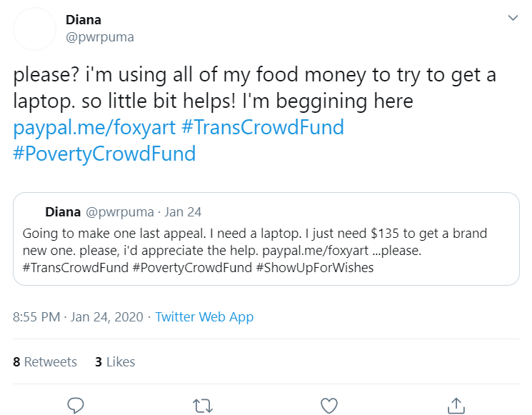Screen dimensions: 532x415
Task: Open the share tweet icon
Action: coord(456,406)
